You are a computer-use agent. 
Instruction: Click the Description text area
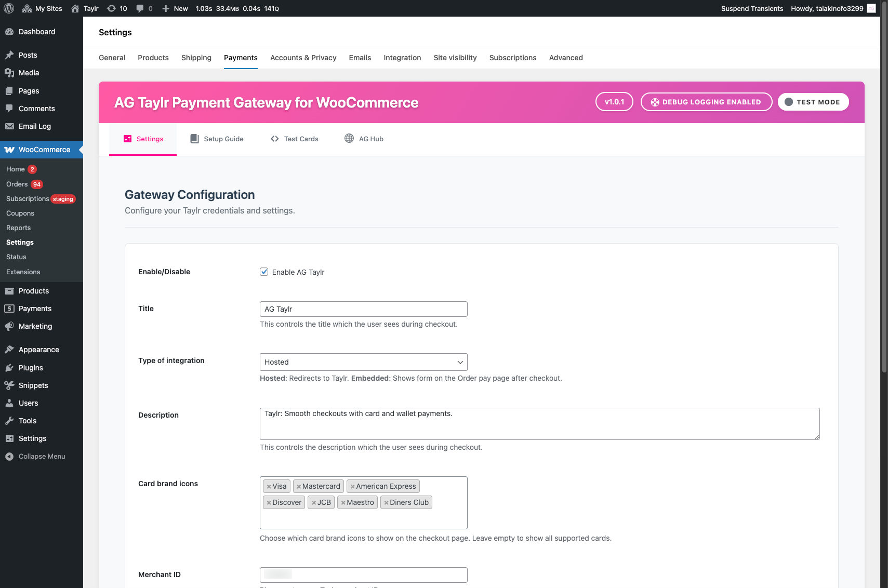point(540,424)
